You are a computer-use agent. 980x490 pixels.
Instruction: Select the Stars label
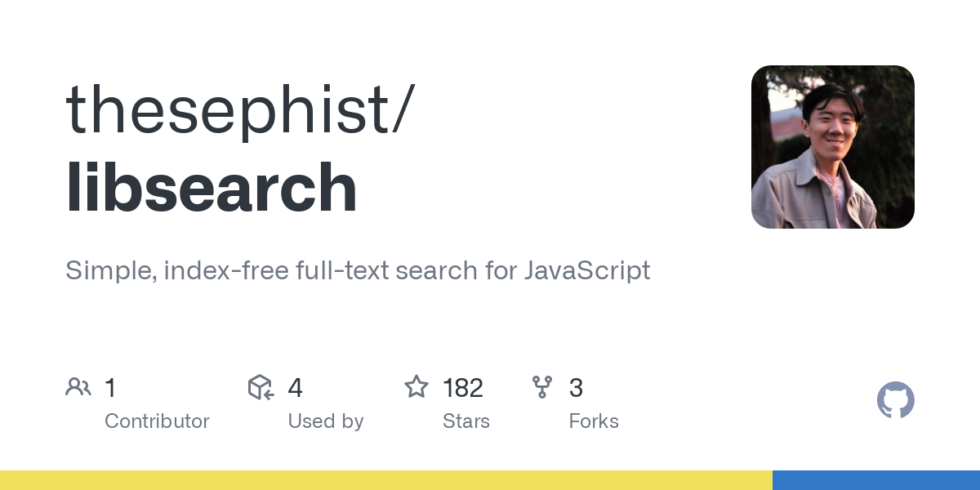[465, 421]
